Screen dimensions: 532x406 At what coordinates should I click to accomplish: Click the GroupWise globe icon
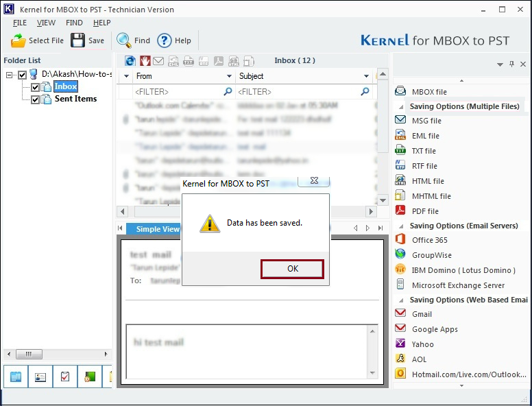(400, 254)
